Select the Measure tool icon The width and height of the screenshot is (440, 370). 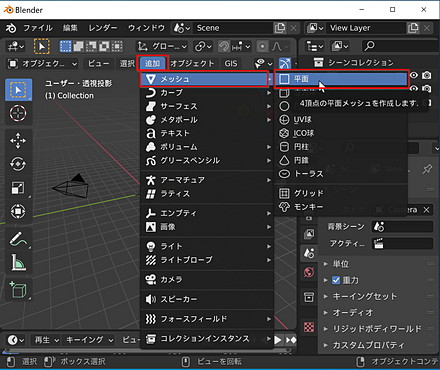18,262
